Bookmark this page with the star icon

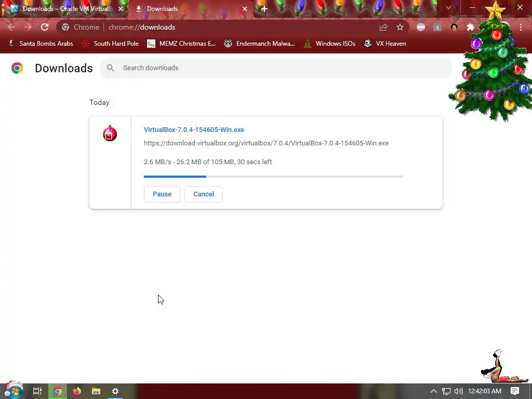pyautogui.click(x=400, y=27)
